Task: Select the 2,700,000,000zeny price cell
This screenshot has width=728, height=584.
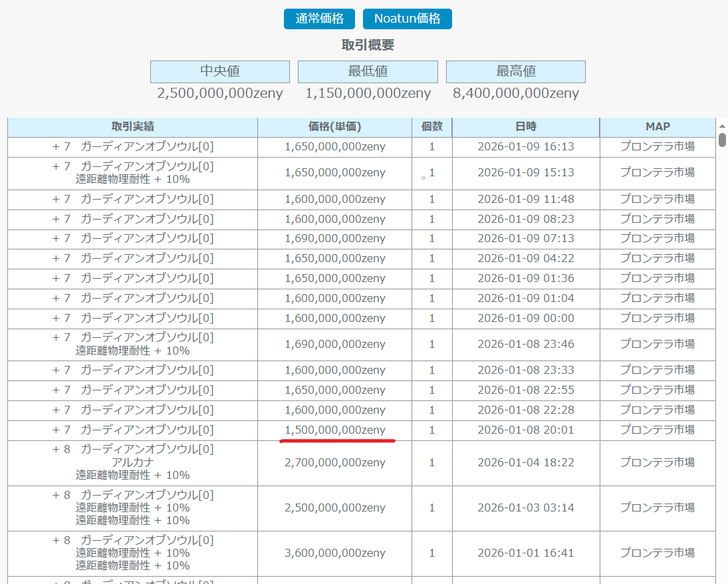Action: coord(334,462)
